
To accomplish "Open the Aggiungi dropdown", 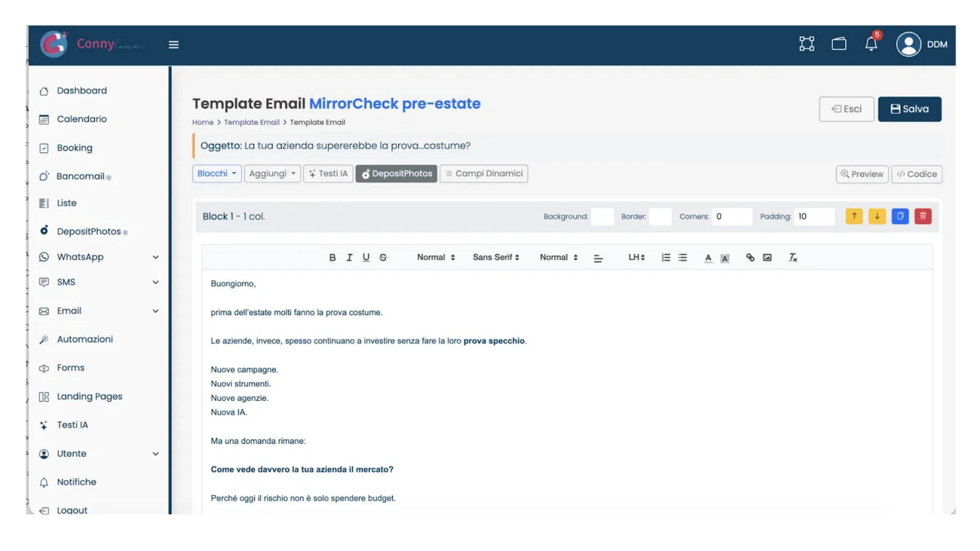I will (273, 174).
